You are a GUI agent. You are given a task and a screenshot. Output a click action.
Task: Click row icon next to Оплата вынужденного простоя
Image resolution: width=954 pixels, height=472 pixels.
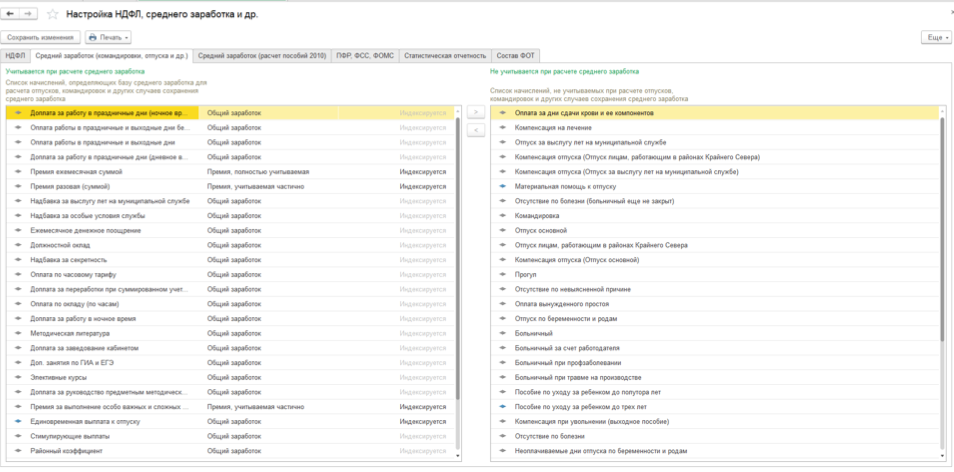pos(503,304)
